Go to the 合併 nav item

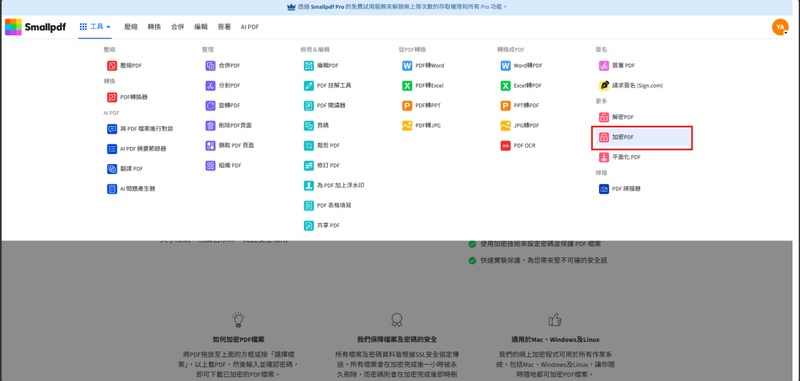(x=178, y=27)
